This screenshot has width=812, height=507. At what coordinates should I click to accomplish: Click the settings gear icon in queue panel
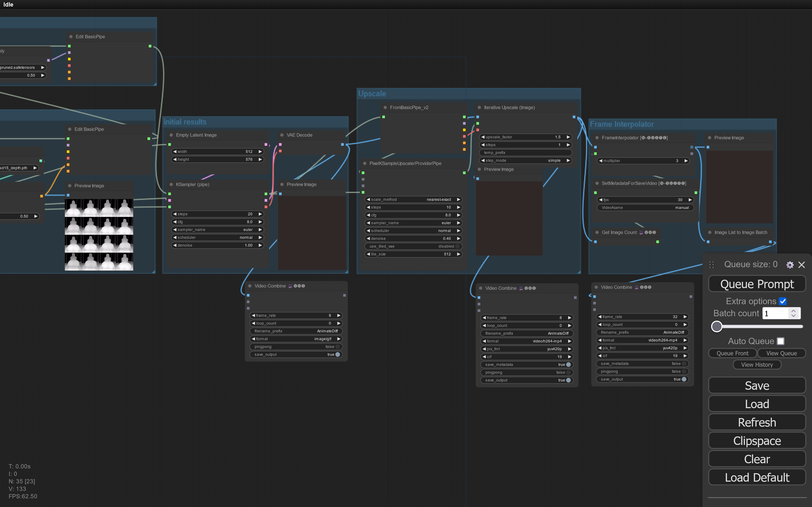(x=790, y=265)
